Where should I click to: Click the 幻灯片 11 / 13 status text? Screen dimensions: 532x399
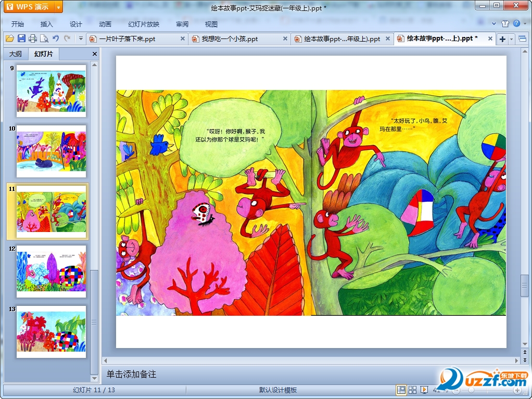[94, 390]
